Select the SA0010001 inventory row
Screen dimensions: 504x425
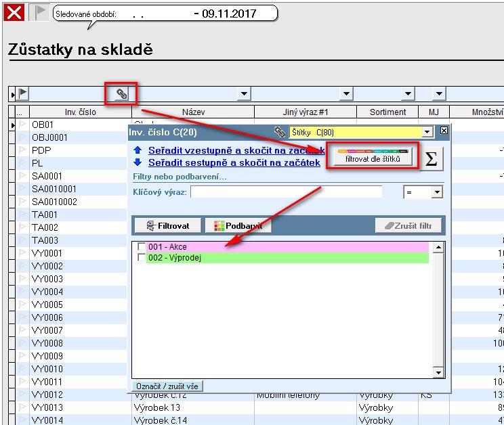(x=78, y=189)
